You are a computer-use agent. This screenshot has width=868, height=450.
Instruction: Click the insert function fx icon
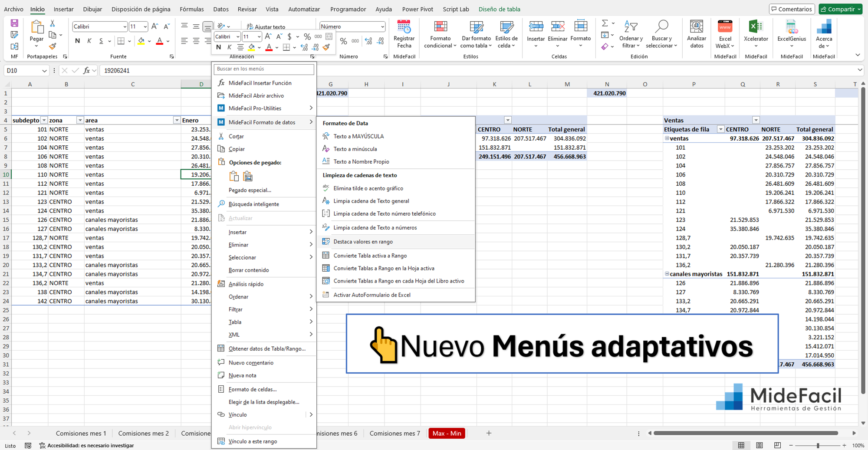coord(86,70)
